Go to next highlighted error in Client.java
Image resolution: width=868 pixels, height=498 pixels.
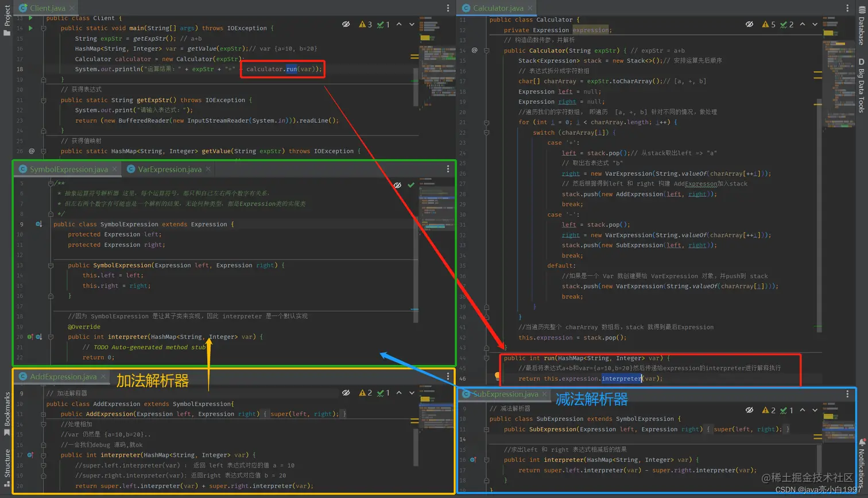pyautogui.click(x=412, y=25)
